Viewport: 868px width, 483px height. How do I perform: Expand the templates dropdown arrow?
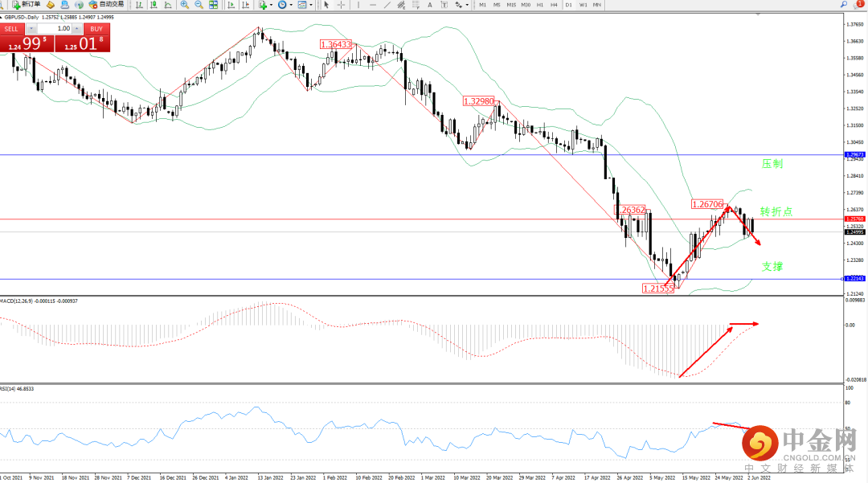point(311,5)
